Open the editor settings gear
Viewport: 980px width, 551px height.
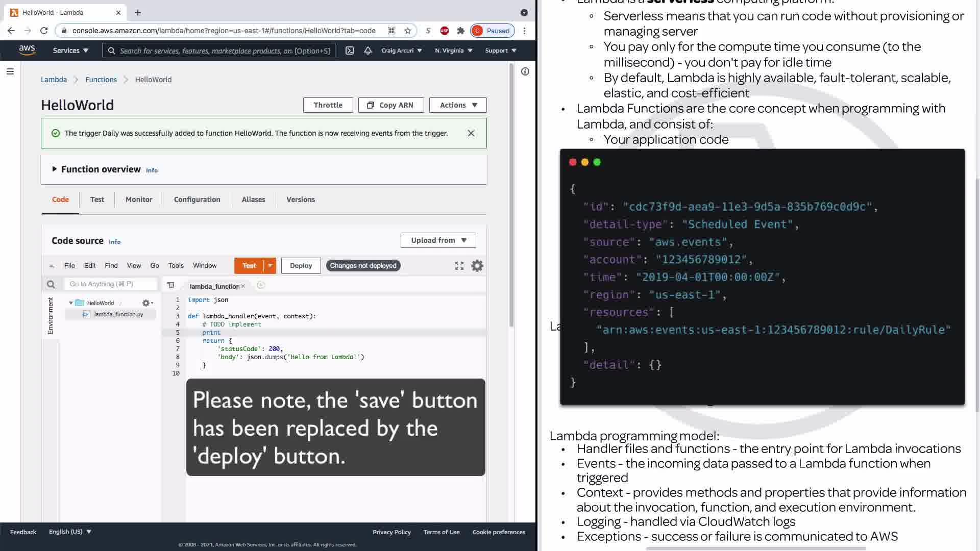[477, 266]
